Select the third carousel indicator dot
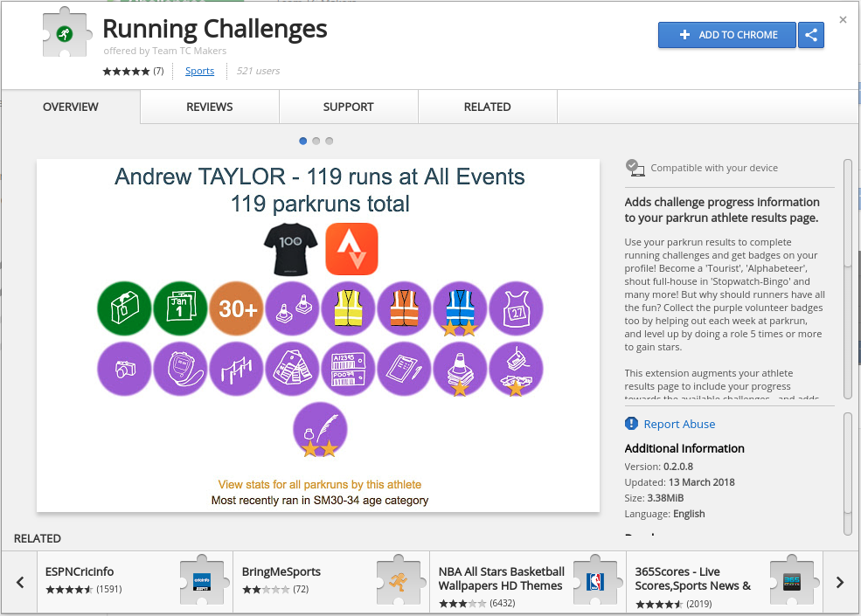The width and height of the screenshot is (861, 616). (329, 141)
